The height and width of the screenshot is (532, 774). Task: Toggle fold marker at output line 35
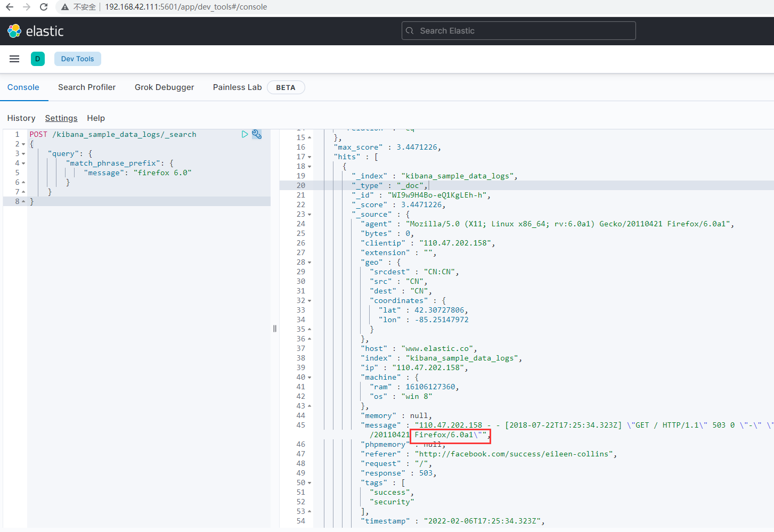[x=309, y=330]
